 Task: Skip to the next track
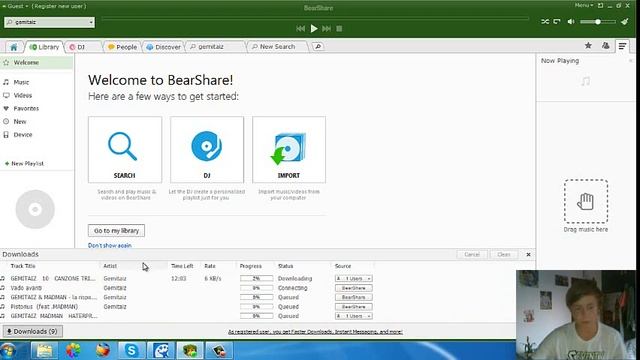pyautogui.click(x=327, y=29)
